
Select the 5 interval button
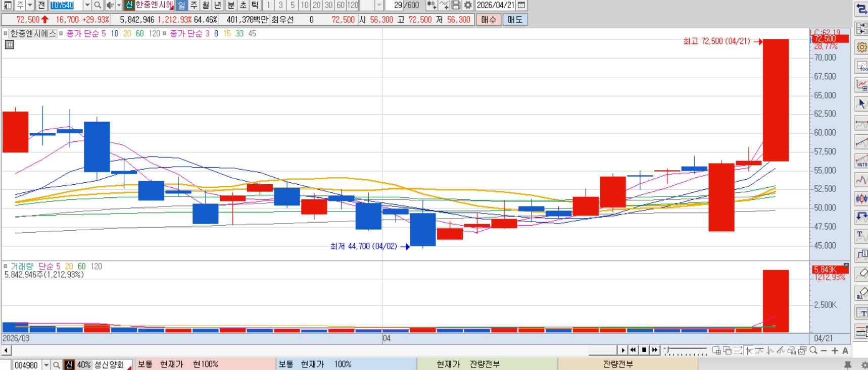click(293, 5)
